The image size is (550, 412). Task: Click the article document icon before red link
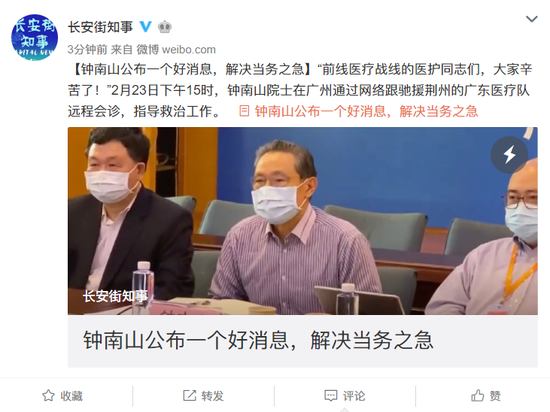pos(244,111)
